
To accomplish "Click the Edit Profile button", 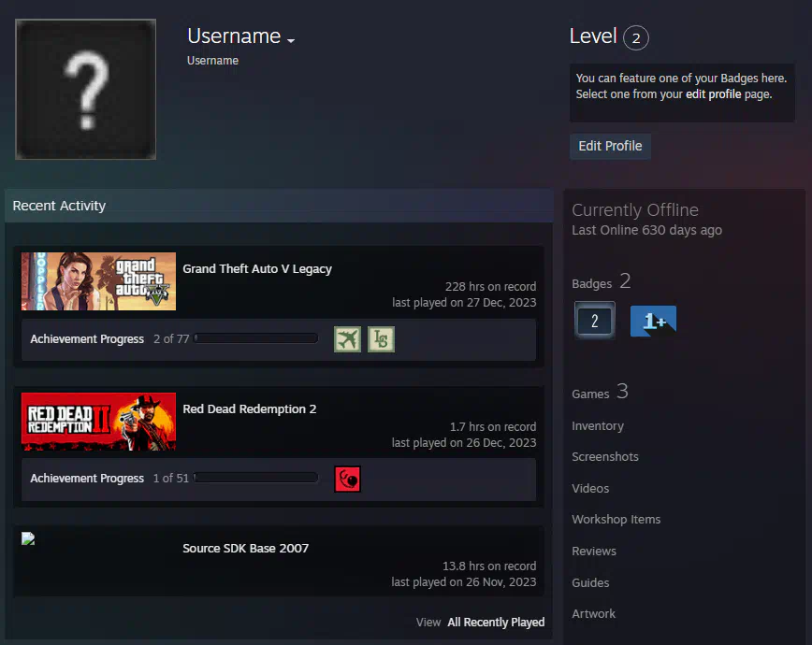I will [610, 146].
